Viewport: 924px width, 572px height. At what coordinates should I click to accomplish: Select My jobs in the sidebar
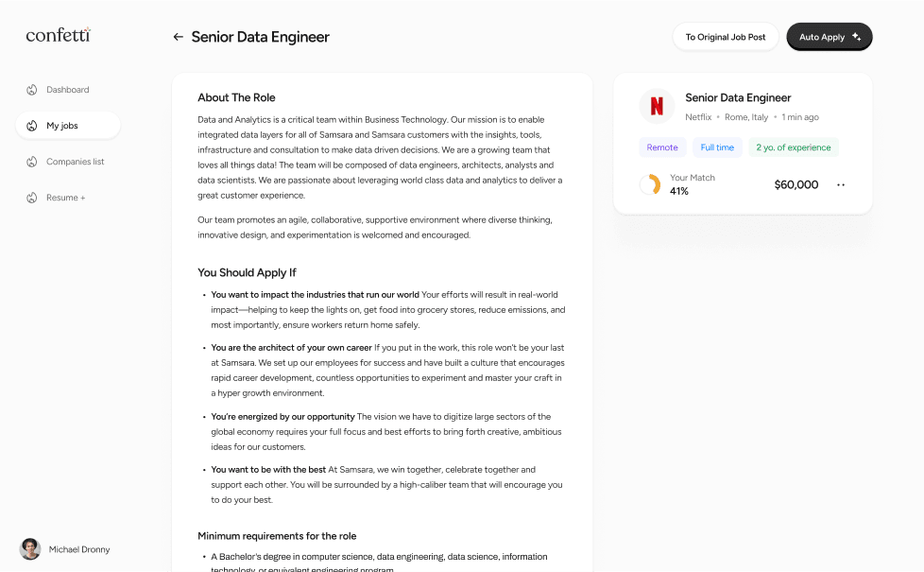click(x=62, y=126)
